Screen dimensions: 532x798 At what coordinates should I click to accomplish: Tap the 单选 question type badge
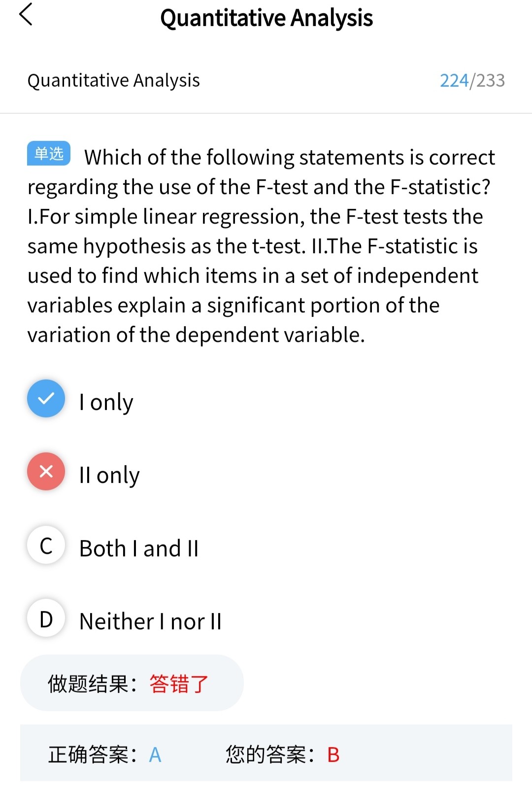coord(49,153)
